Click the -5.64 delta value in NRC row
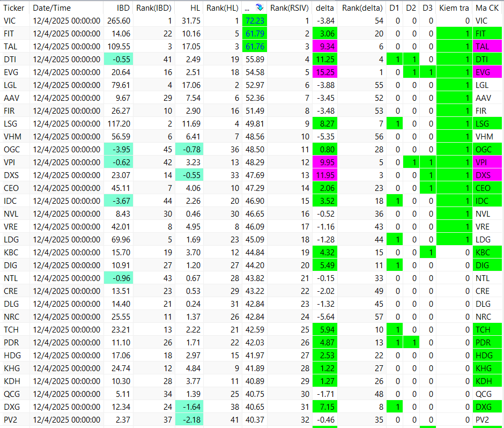 [x=325, y=317]
